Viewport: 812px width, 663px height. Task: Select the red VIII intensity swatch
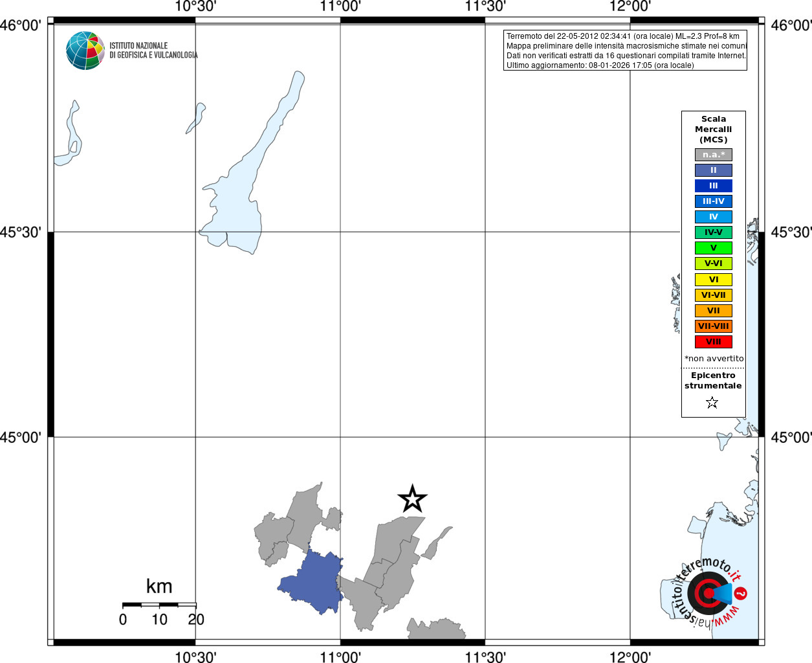pyautogui.click(x=714, y=342)
